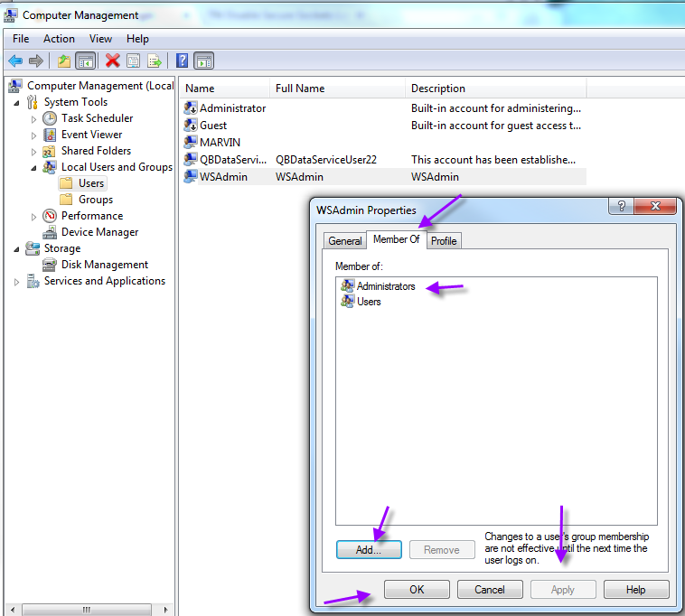Click the QBDataServi... user account icon
Viewport: 685px width, 616px height.
[191, 159]
